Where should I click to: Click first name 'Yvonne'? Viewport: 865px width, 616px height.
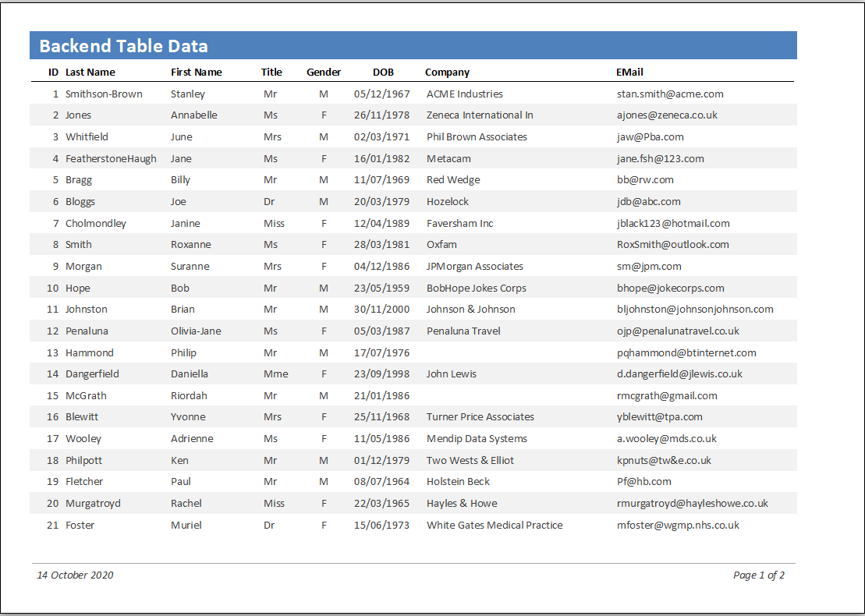pos(188,417)
